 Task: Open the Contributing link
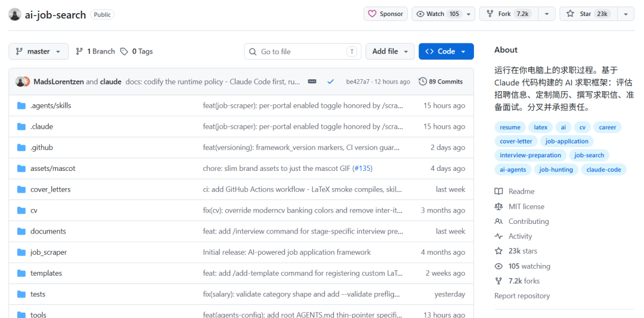(522, 221)
